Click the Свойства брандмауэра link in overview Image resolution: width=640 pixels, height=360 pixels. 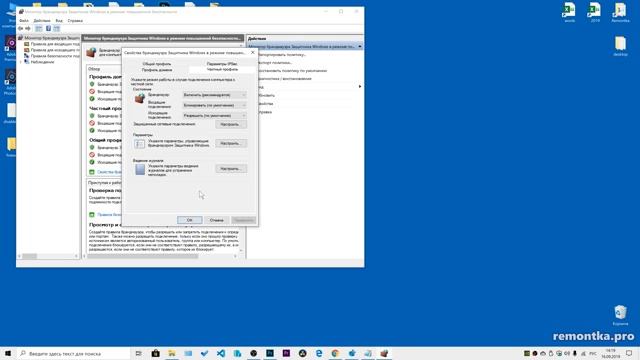pyautogui.click(x=109, y=172)
